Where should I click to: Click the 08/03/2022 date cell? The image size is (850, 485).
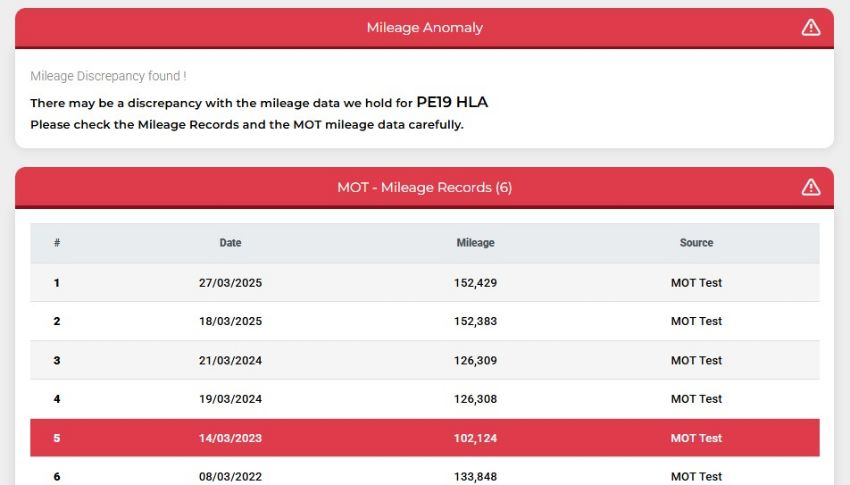click(230, 477)
